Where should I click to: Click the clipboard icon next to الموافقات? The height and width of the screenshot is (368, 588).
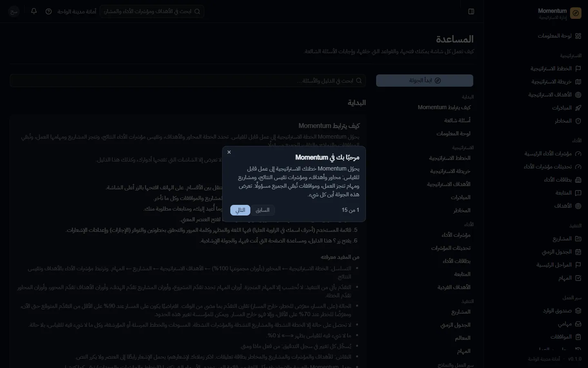click(x=578, y=337)
